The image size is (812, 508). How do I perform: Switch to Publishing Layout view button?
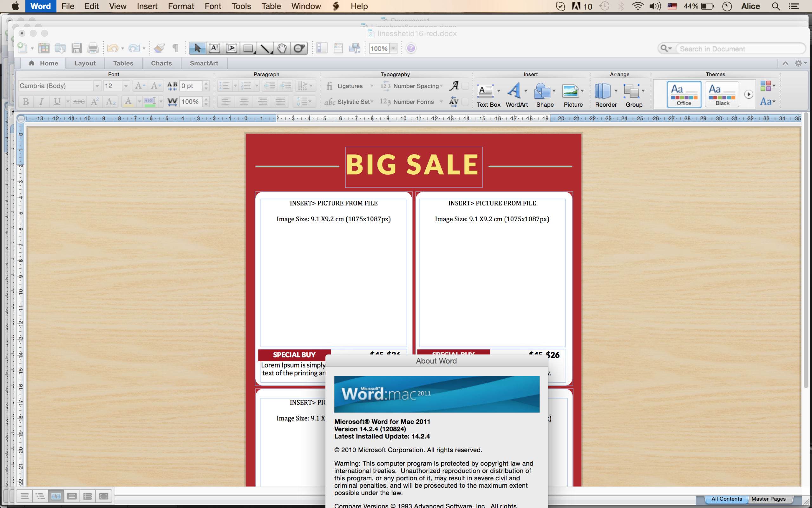click(56, 496)
